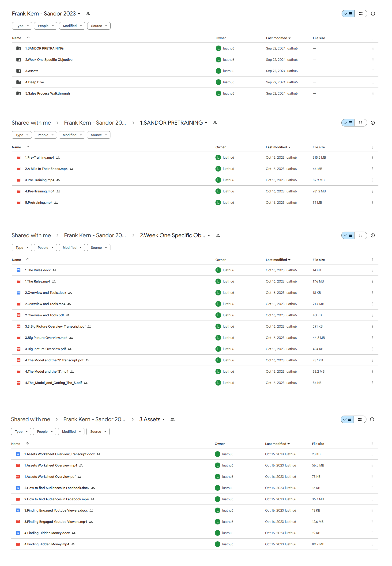392x566 pixels.
Task: Open Modified filter in 1.SANDOR PRETRAINING section
Action: 72,135
